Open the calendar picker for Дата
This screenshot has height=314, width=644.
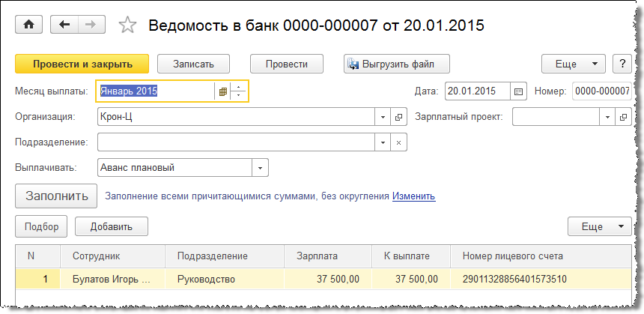[x=519, y=91]
